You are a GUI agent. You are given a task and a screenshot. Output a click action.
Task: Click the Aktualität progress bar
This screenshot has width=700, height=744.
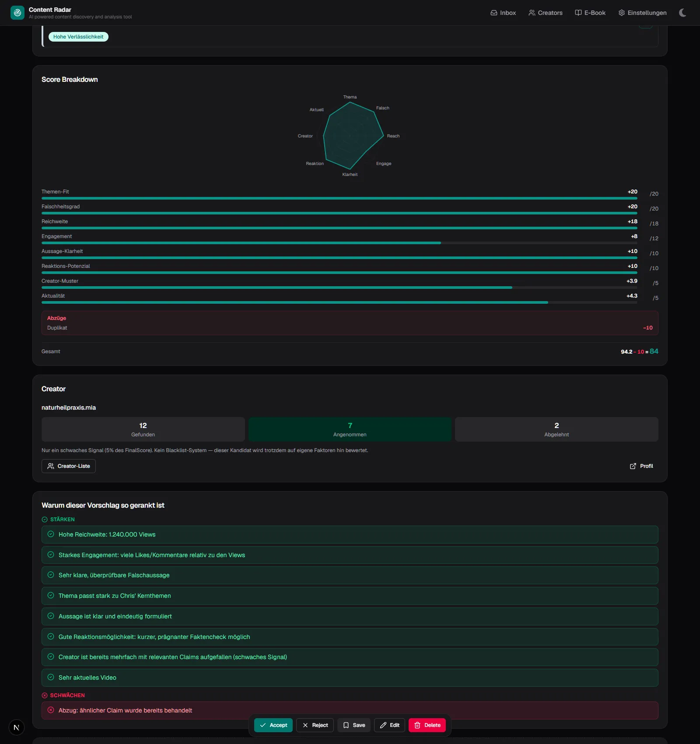[339, 302]
